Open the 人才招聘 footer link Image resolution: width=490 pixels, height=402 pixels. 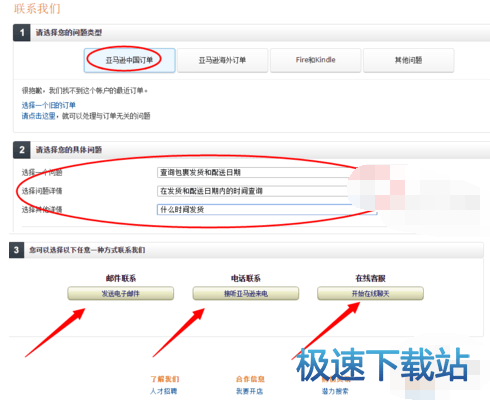coord(163,391)
